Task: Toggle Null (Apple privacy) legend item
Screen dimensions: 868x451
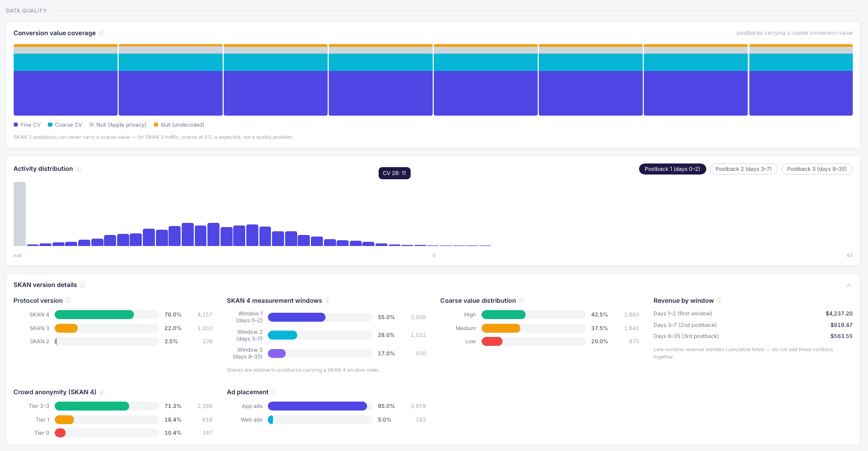Action: pos(118,125)
